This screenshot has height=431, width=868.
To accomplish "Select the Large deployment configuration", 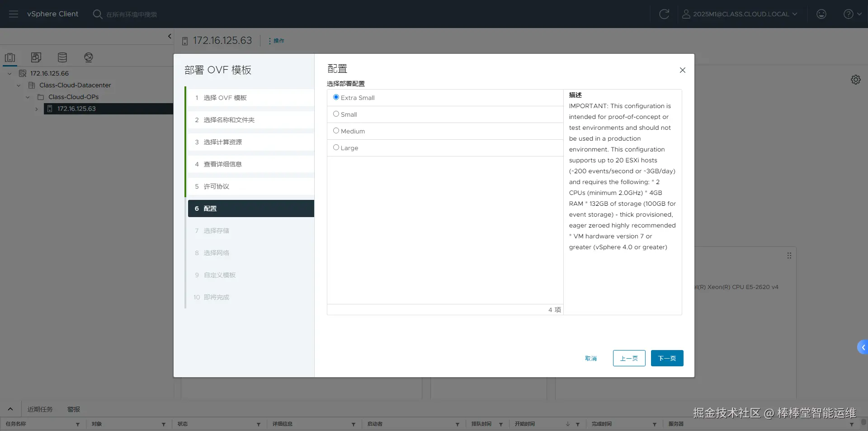I will pyautogui.click(x=336, y=147).
